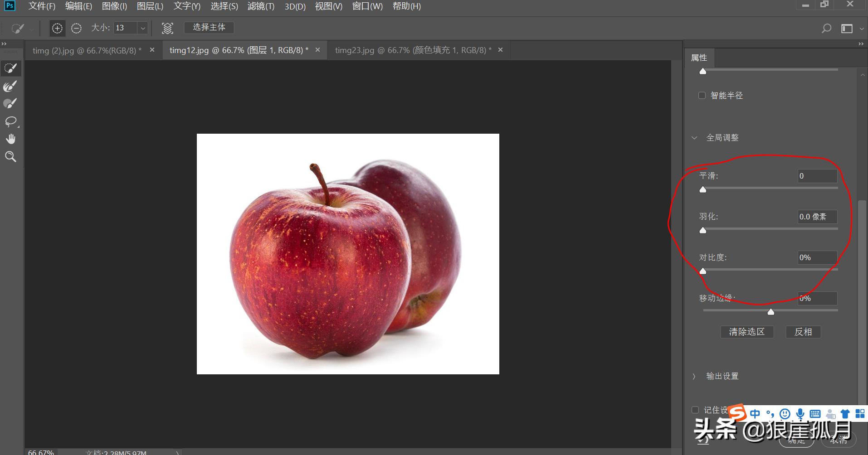Viewport: 868px width, 455px height.
Task: Click the sample all layers icon
Action: [167, 28]
